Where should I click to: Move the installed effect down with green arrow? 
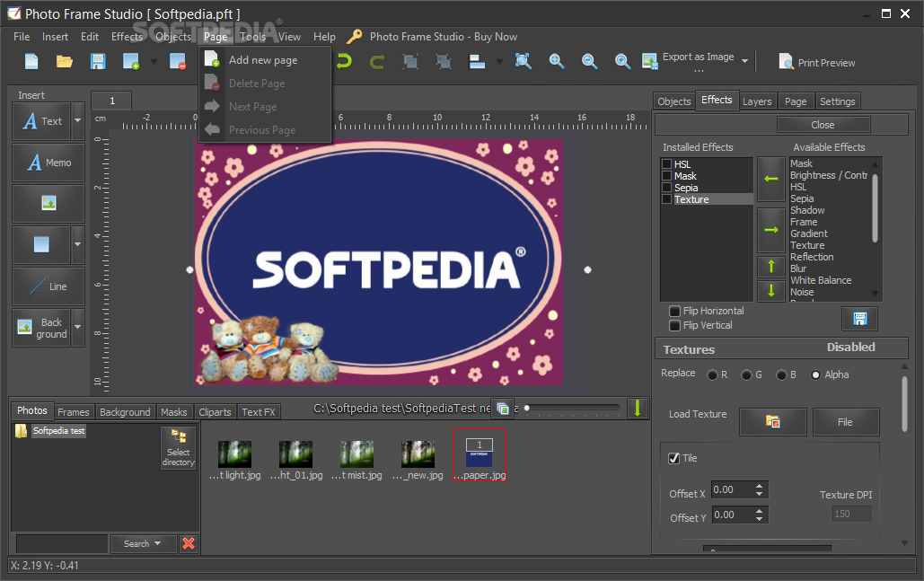coord(770,291)
